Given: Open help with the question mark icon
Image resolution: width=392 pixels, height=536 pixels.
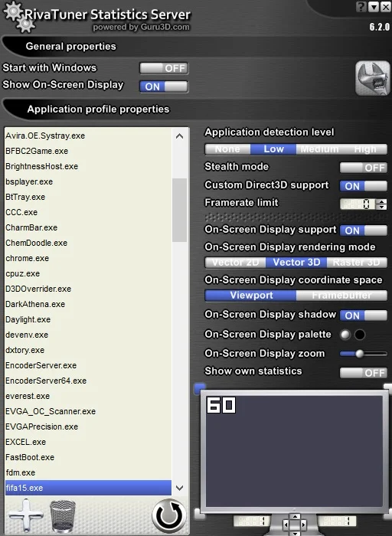Looking at the screenshot, I should pyautogui.click(x=361, y=6).
